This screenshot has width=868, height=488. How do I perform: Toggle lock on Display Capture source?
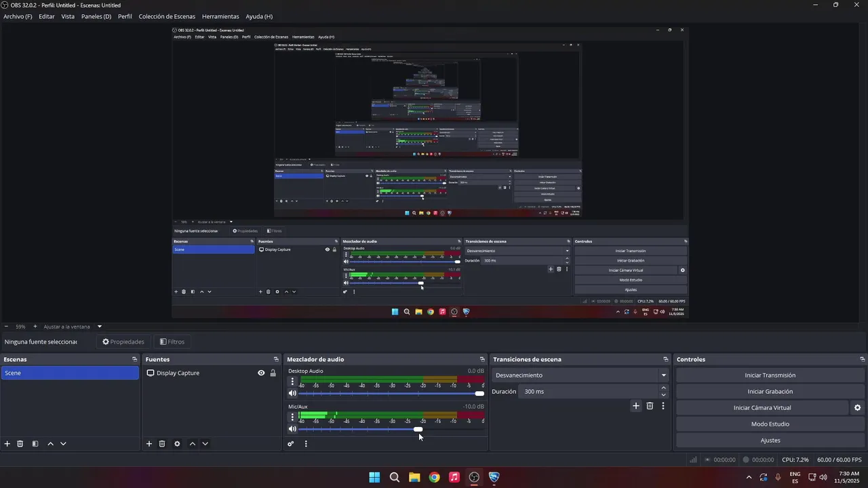tap(273, 373)
